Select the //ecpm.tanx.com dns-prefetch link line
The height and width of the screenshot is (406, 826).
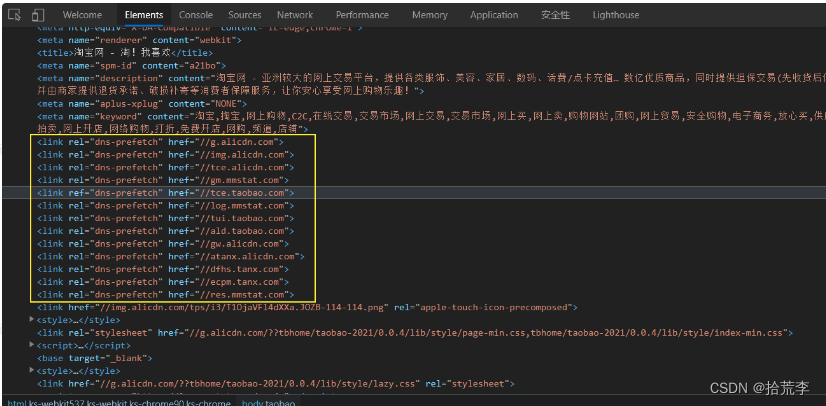pos(163,282)
